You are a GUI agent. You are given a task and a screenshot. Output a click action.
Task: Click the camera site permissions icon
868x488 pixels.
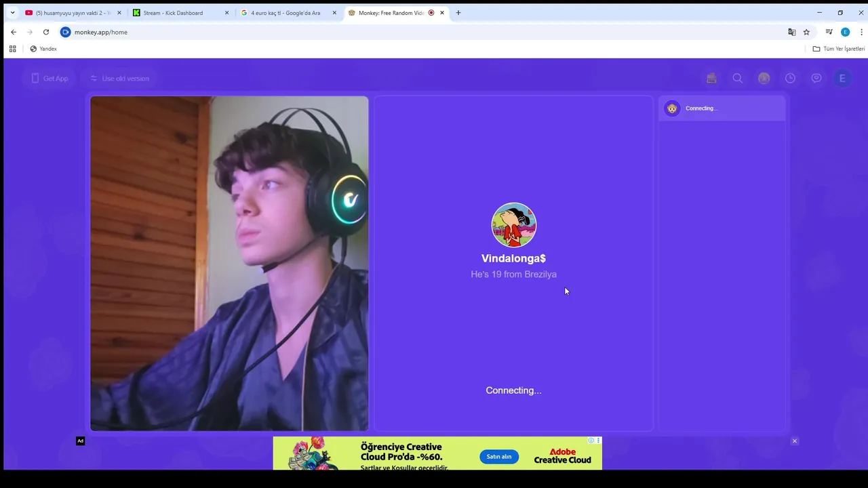66,32
